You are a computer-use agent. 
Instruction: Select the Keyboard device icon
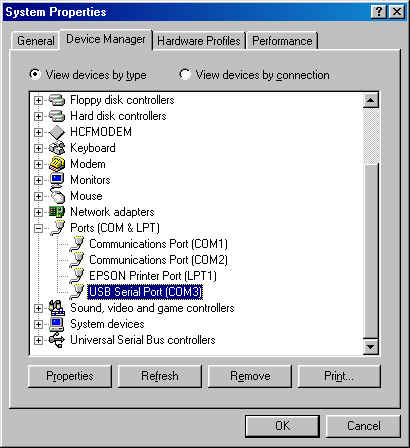(57, 148)
